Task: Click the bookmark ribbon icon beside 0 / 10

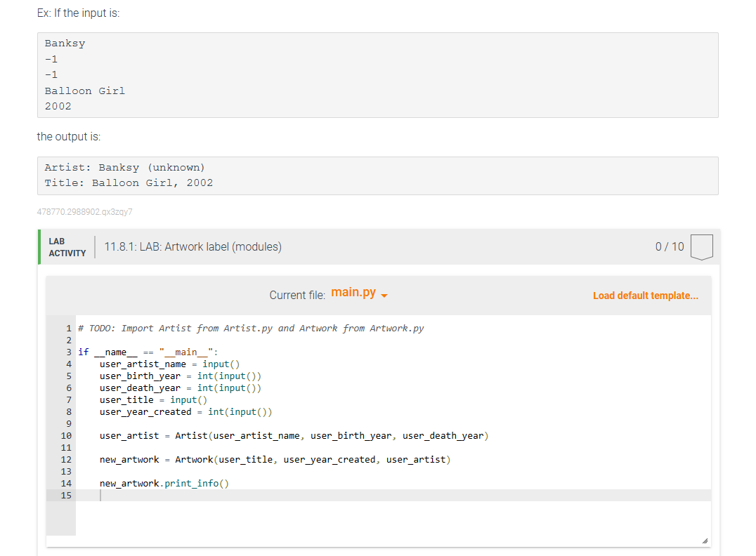Action: tap(702, 246)
